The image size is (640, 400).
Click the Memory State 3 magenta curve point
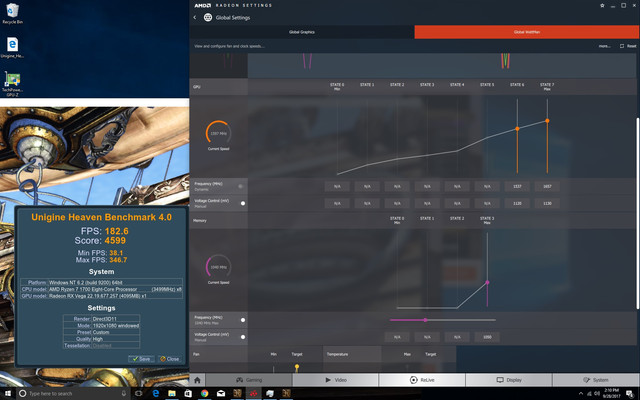tap(487, 282)
